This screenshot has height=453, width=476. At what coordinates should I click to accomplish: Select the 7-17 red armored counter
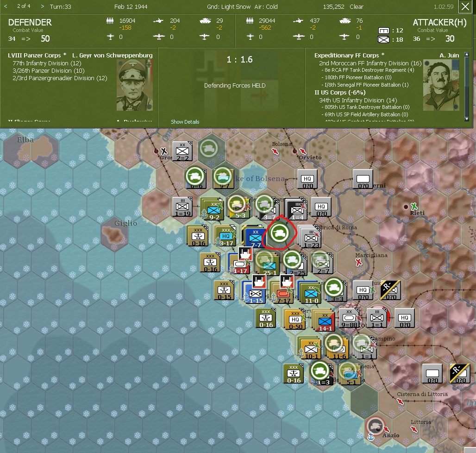(283, 293)
